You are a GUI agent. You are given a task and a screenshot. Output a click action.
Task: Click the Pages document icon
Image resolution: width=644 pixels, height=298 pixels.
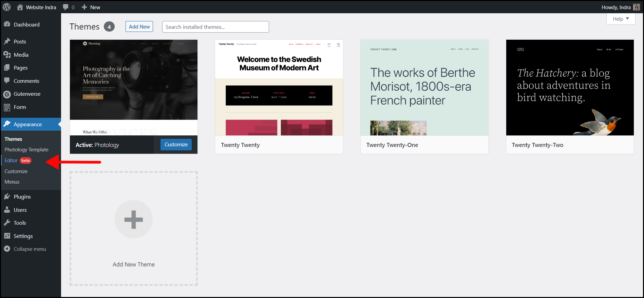click(x=7, y=68)
